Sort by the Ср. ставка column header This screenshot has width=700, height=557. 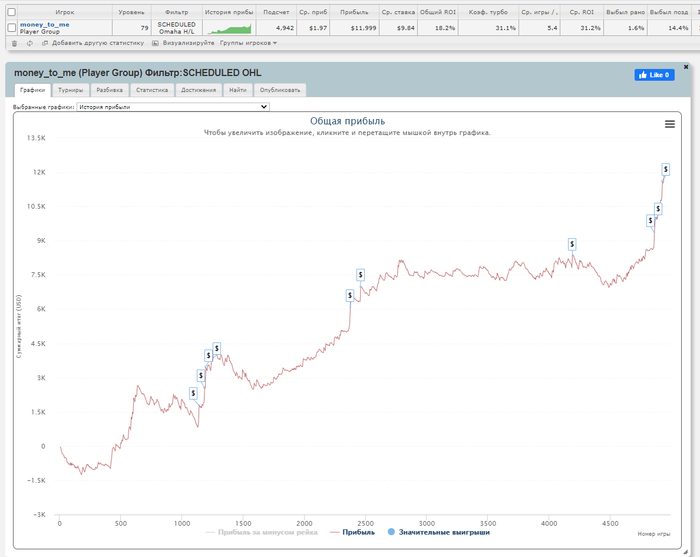pyautogui.click(x=398, y=12)
